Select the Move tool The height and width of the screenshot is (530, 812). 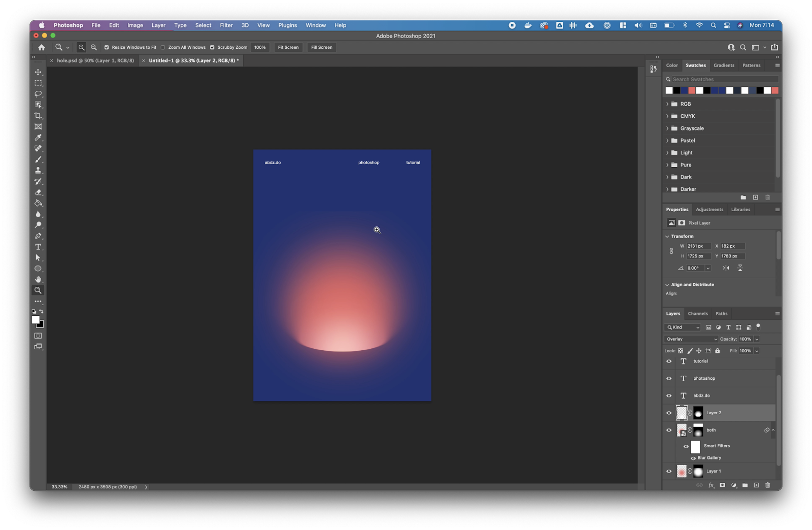pyautogui.click(x=38, y=72)
